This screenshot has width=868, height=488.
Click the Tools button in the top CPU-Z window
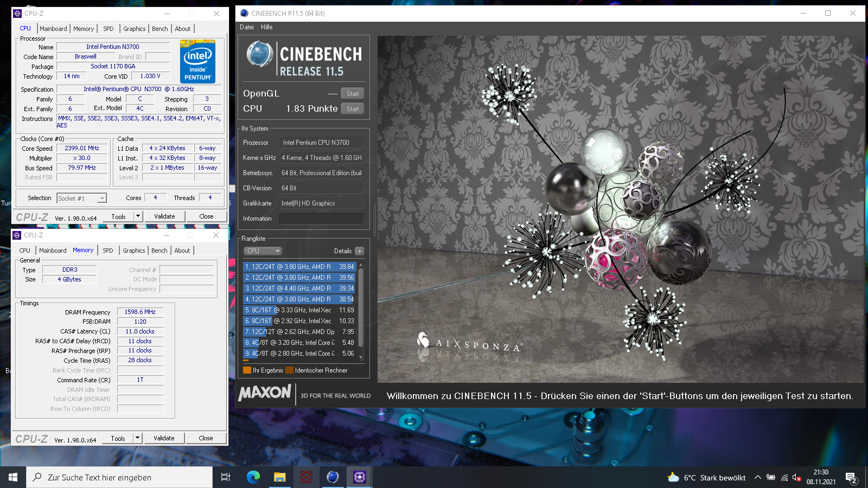coord(118,216)
